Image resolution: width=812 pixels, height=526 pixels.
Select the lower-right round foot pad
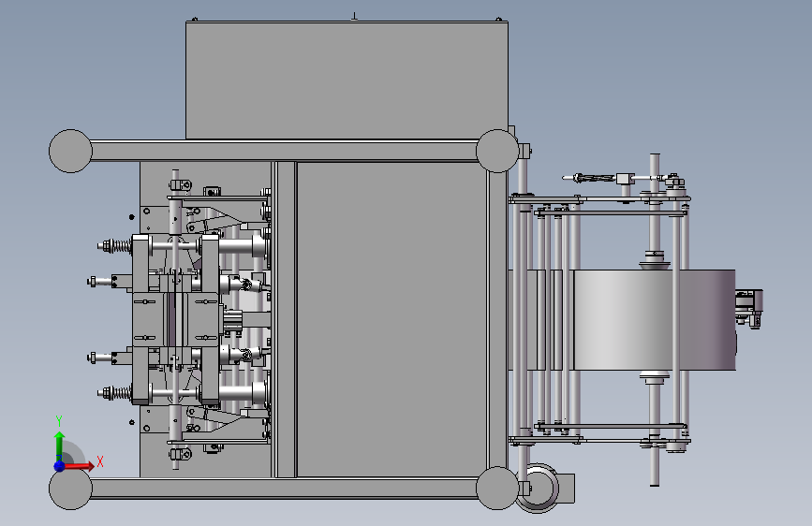(497, 488)
